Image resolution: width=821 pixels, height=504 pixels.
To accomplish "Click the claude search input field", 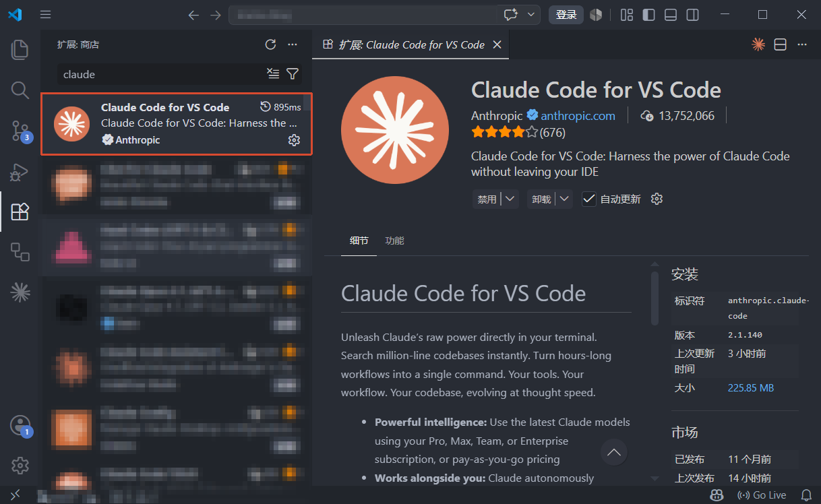I will coord(162,74).
